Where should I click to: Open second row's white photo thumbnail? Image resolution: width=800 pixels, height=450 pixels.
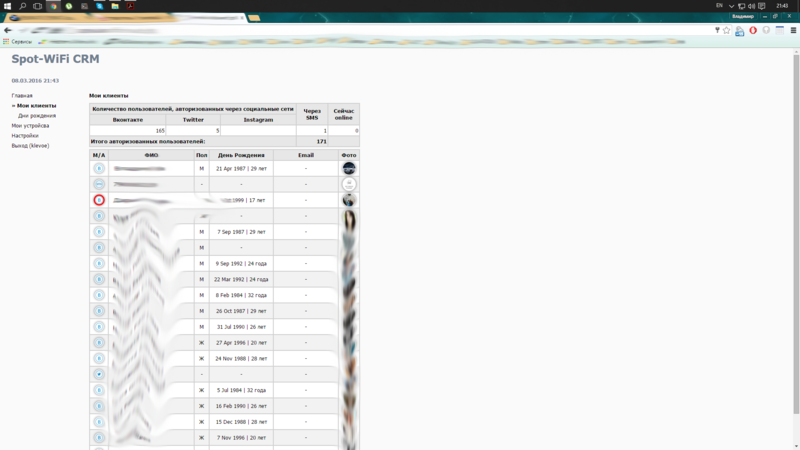348,184
